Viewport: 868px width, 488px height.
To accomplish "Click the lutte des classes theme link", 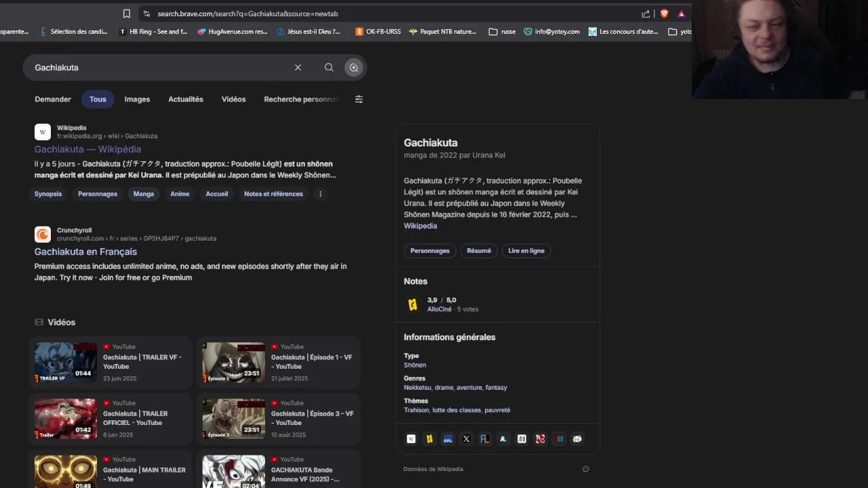I will point(456,410).
